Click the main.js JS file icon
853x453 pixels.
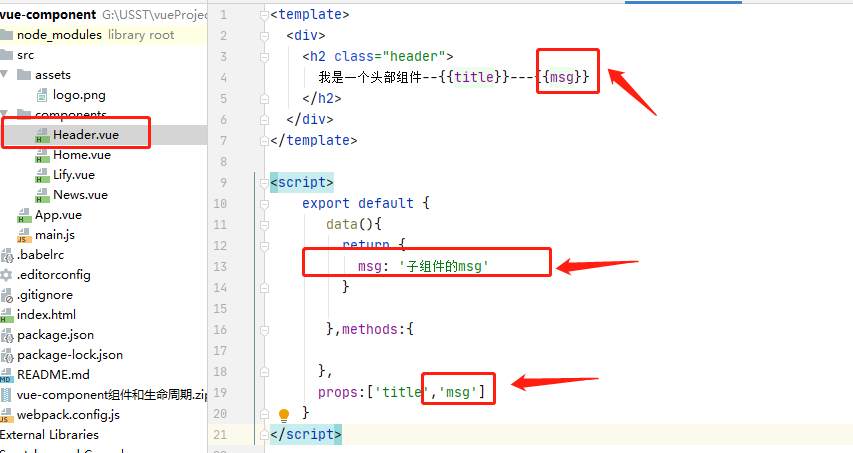pyautogui.click(x=24, y=235)
